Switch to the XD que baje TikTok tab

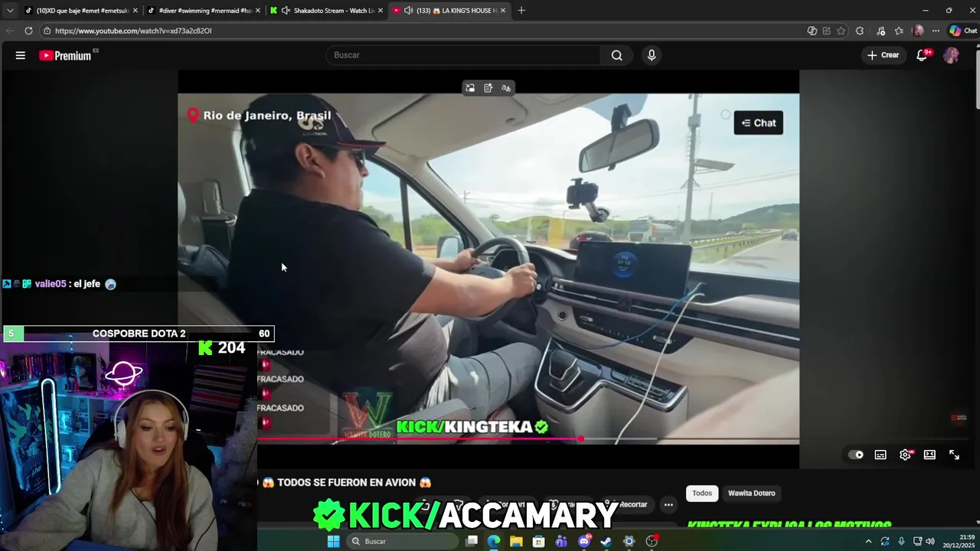click(81, 10)
